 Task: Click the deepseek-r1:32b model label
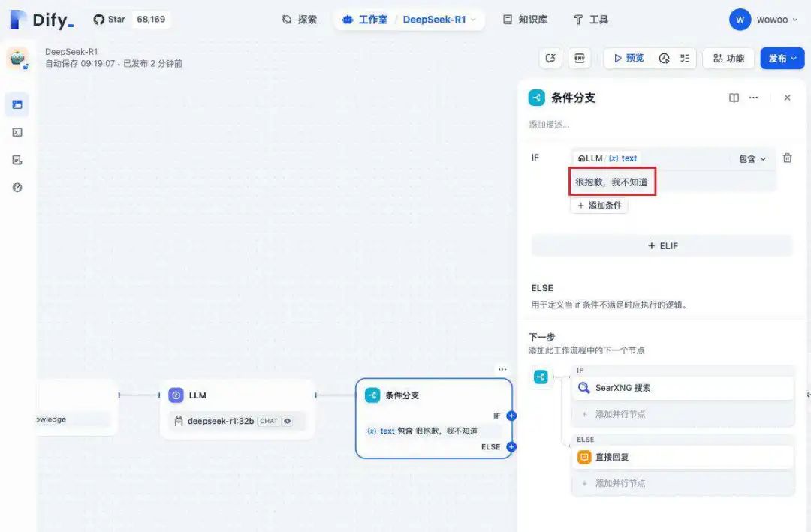(220, 422)
